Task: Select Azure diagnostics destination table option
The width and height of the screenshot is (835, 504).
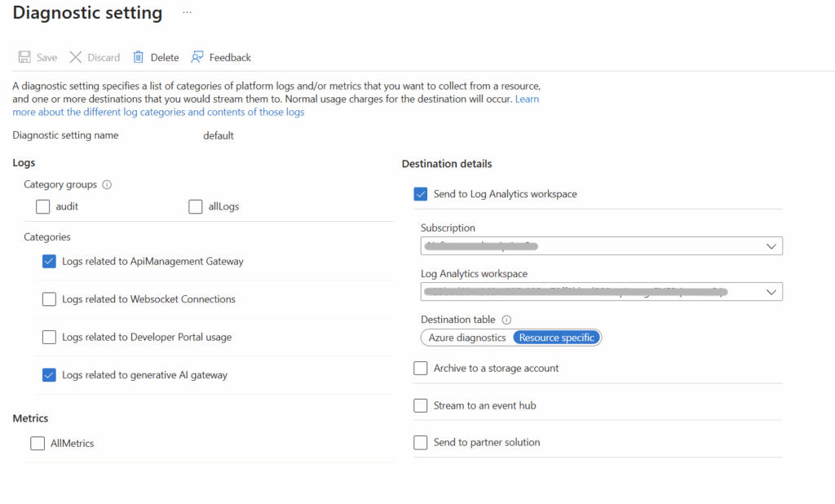Action: (467, 338)
